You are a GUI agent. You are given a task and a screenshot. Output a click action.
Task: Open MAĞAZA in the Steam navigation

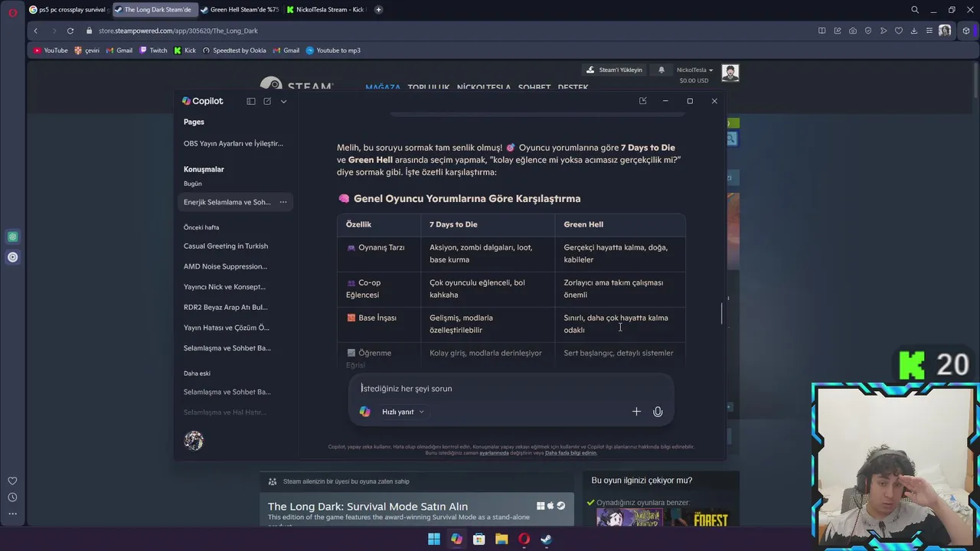pos(383,87)
